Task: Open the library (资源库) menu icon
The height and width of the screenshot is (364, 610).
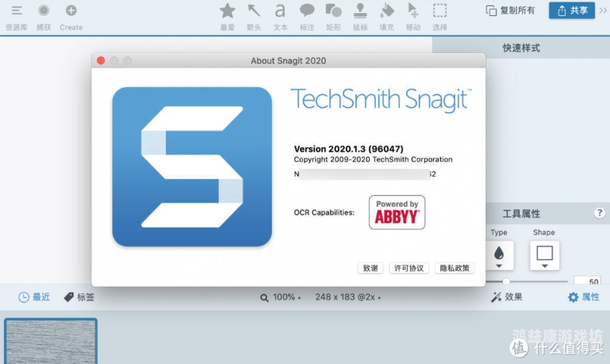Action: (x=16, y=10)
